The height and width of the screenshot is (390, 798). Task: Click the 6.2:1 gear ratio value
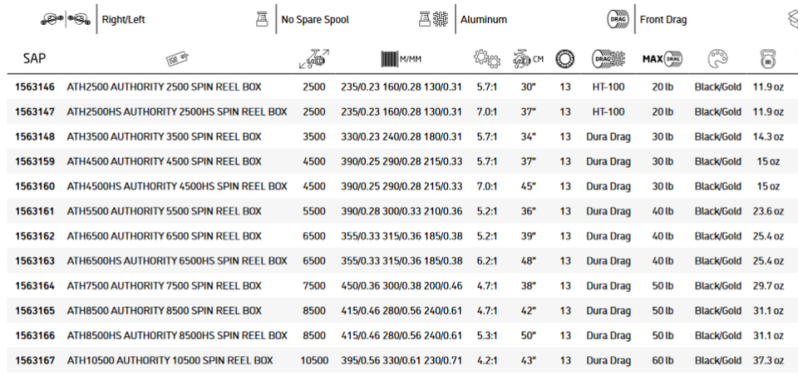487,261
